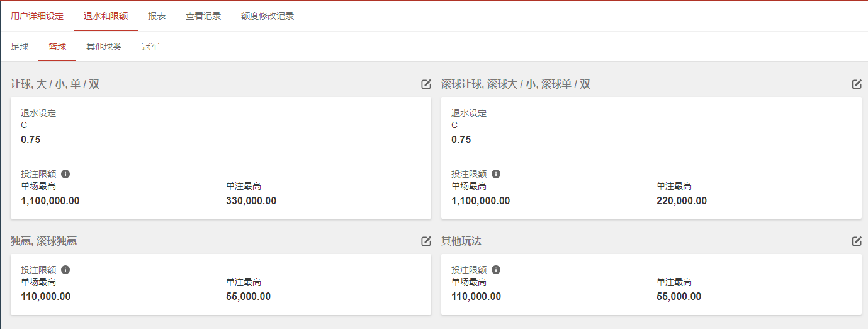The width and height of the screenshot is (868, 329).
Task: Switch to the 冠军 sub-tab
Action: click(x=150, y=47)
